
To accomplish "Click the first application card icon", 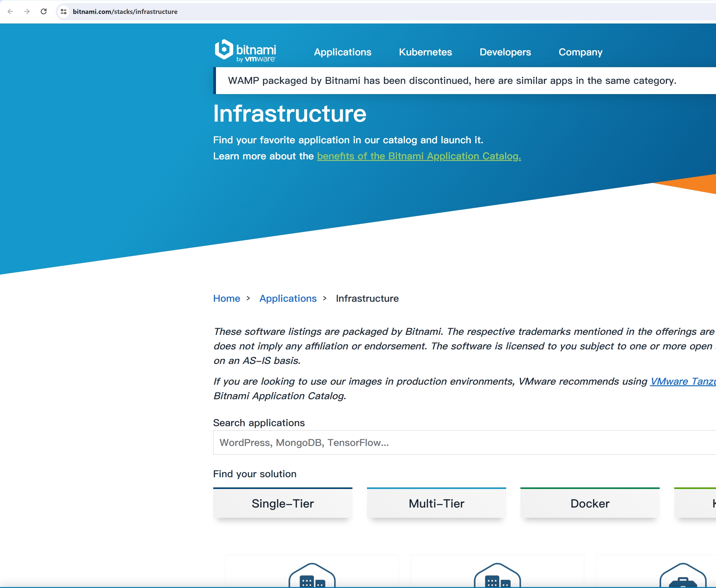I will (312, 575).
